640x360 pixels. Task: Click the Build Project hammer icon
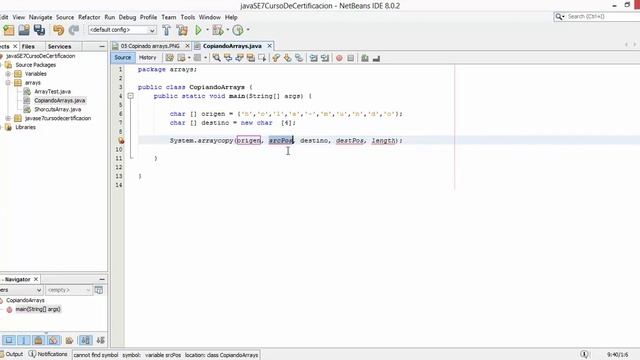tap(167, 30)
